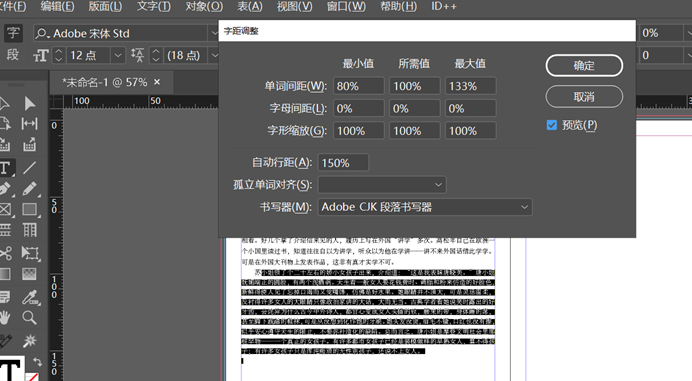Close the 未命名-1 document tab
Screen dimensions: 692x381
(x=157, y=82)
